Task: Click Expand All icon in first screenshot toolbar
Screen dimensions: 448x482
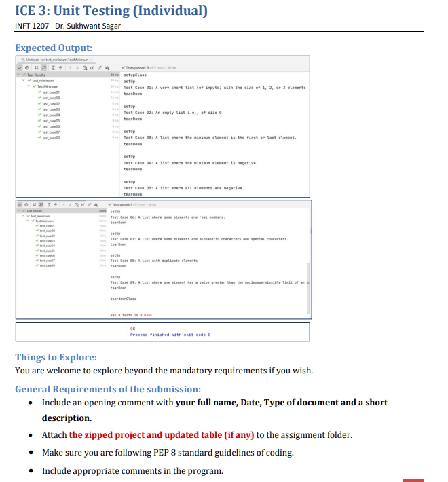Action: (53, 68)
